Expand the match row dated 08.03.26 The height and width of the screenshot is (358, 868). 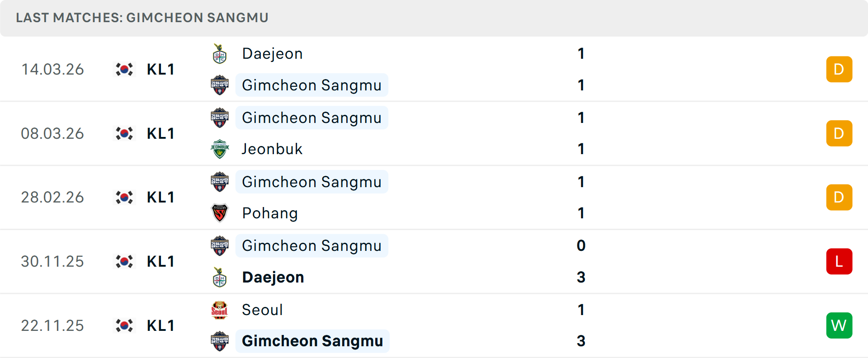point(434,133)
